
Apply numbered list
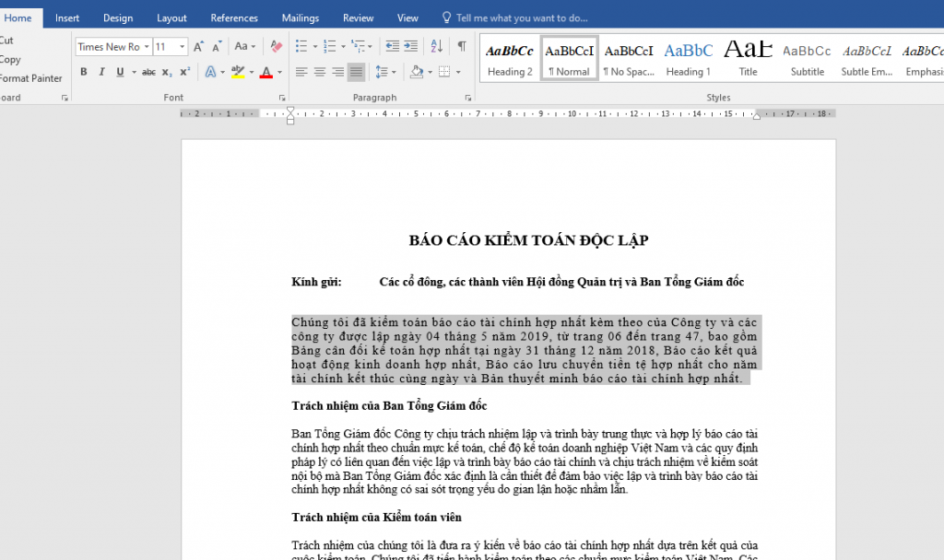pos(329,46)
